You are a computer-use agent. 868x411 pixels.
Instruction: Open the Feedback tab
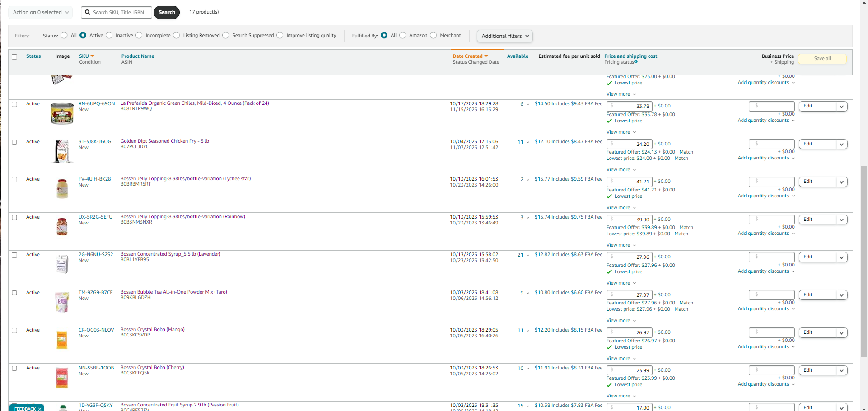pos(25,409)
